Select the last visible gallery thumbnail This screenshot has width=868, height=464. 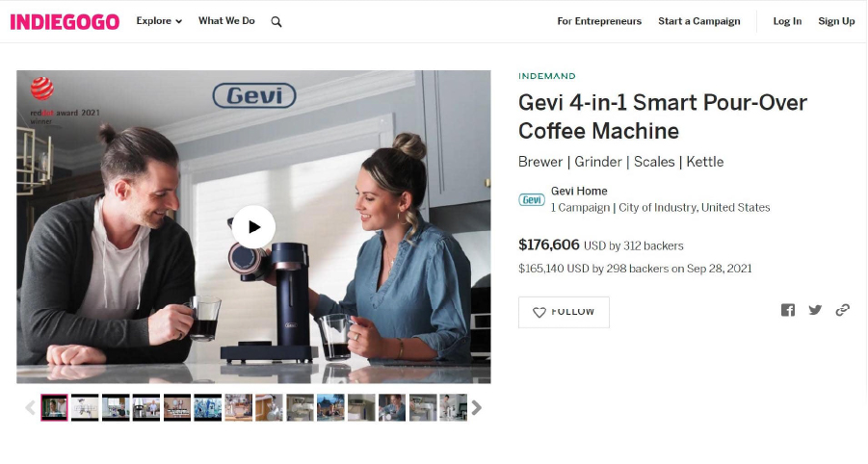[x=454, y=407]
